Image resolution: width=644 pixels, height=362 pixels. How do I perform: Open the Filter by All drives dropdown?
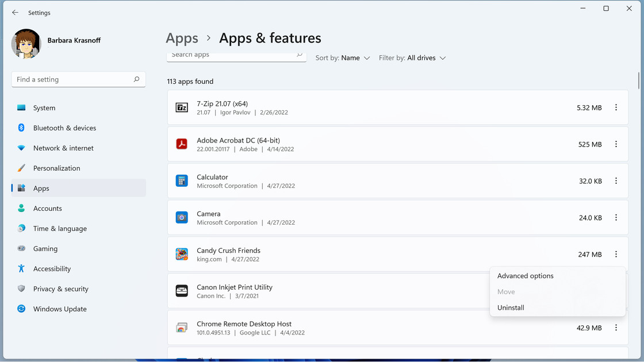point(412,58)
